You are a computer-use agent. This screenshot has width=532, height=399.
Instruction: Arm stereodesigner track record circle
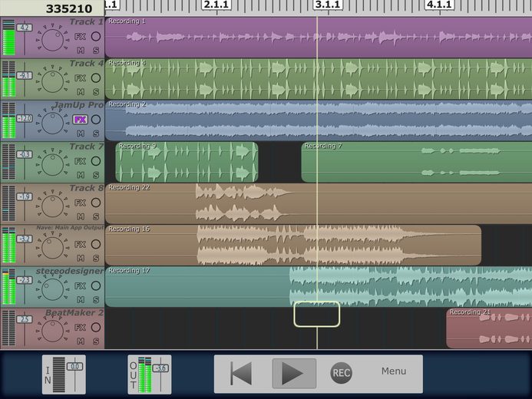96,285
